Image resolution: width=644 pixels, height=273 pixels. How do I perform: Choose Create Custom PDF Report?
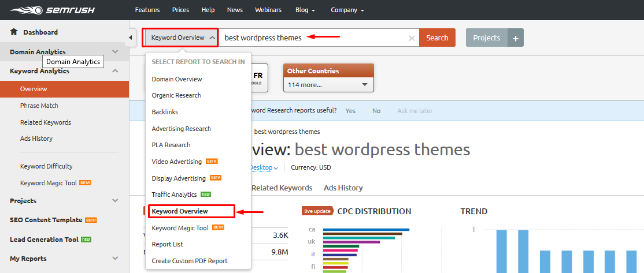(190, 261)
